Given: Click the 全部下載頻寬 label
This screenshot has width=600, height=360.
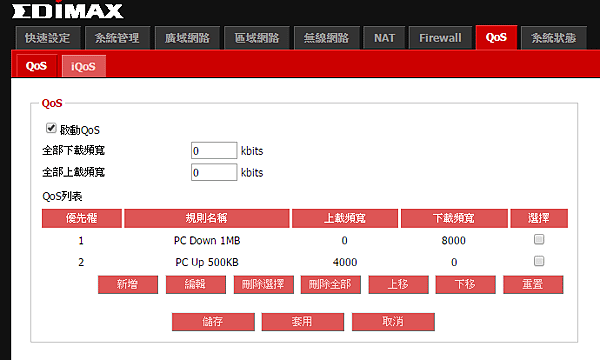Looking at the screenshot, I should click(73, 150).
